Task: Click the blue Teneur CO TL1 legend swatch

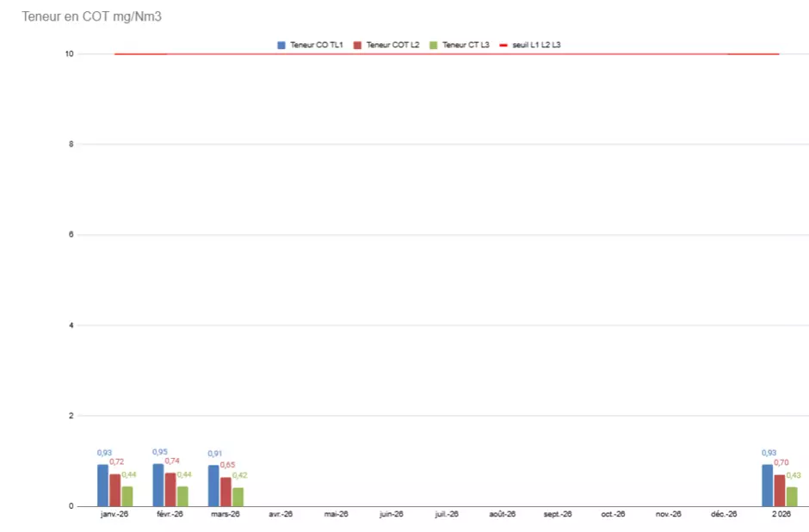Action: click(281, 45)
